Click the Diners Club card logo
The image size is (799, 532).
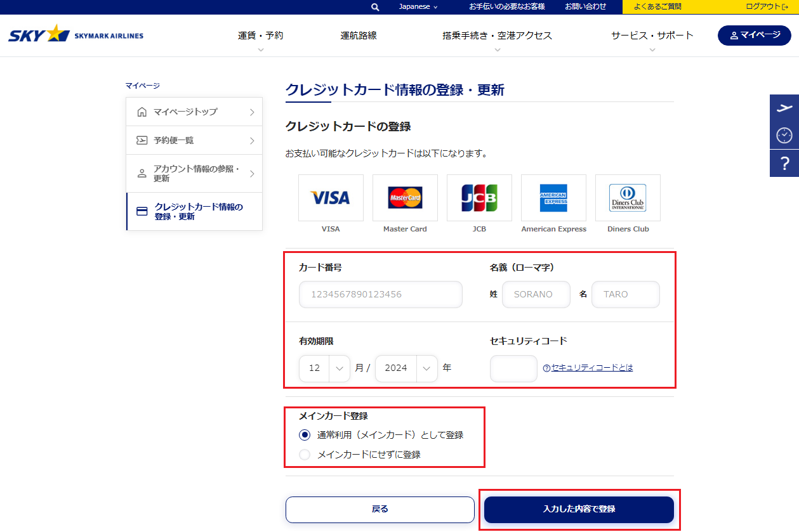pyautogui.click(x=628, y=198)
